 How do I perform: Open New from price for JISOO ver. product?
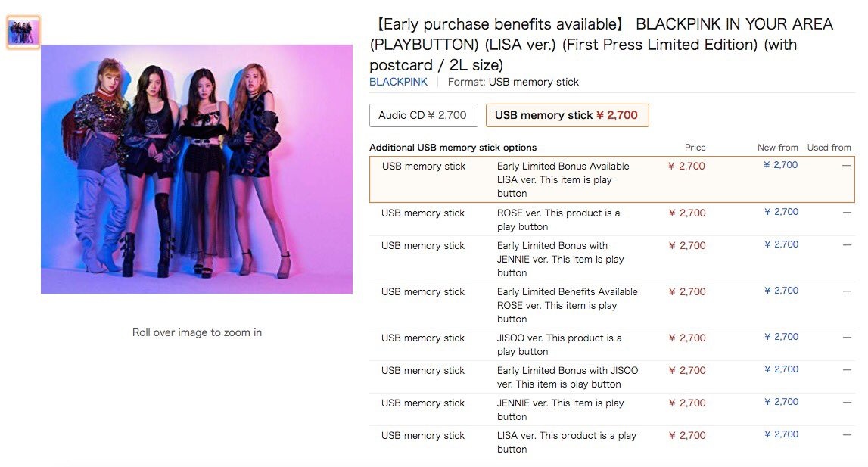tap(781, 337)
